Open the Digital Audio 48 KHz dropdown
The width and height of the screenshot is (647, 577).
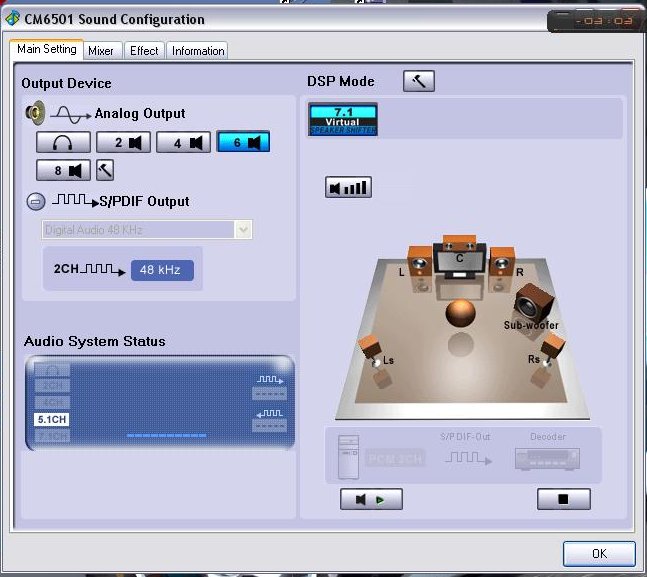tap(147, 230)
